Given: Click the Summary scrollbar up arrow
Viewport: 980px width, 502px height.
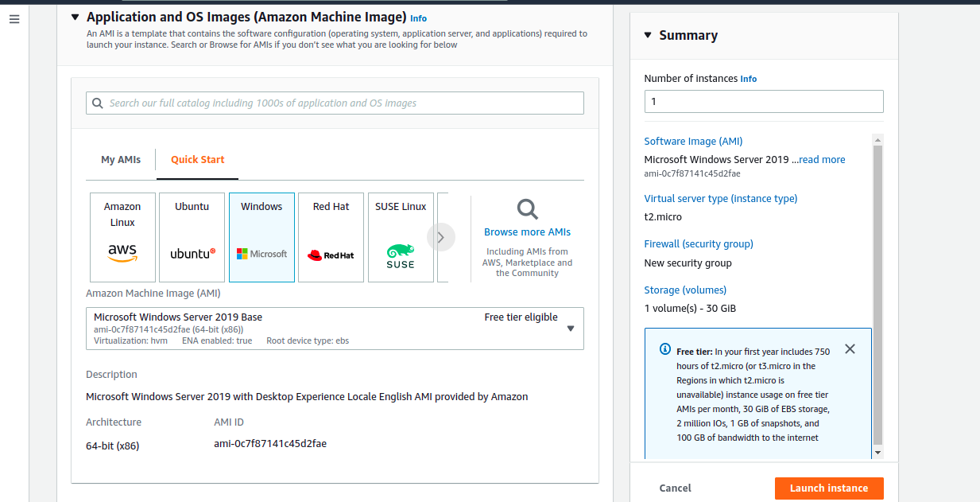Looking at the screenshot, I should (x=878, y=139).
